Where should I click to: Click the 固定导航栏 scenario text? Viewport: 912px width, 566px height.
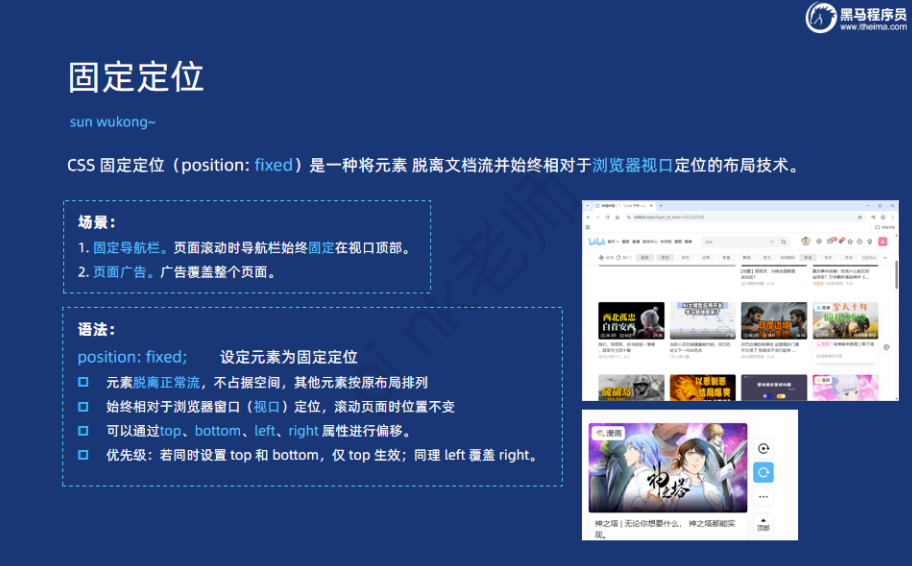126,248
